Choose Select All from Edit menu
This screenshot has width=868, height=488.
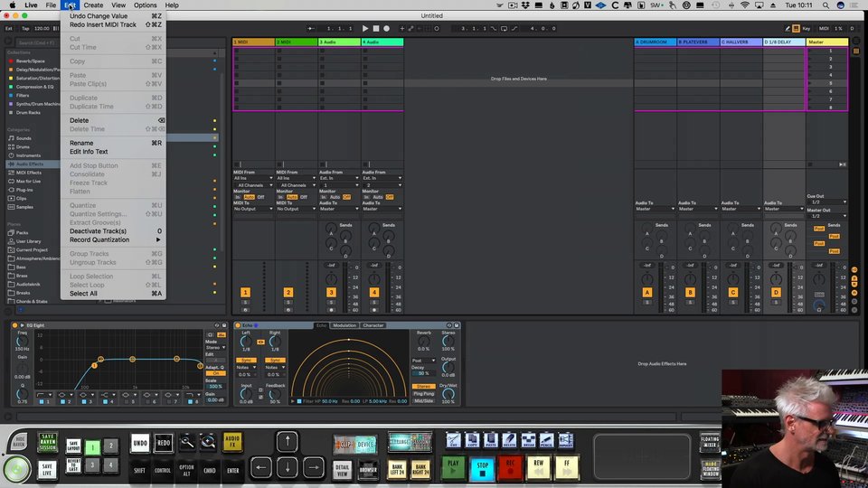point(114,293)
